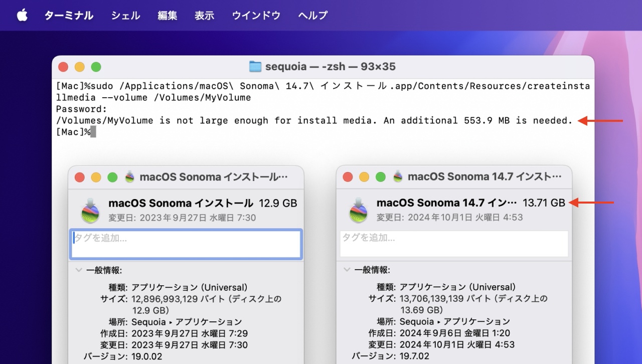Click the 12.9 GB size in left header
The width and height of the screenshot is (642, 364).
[278, 203]
